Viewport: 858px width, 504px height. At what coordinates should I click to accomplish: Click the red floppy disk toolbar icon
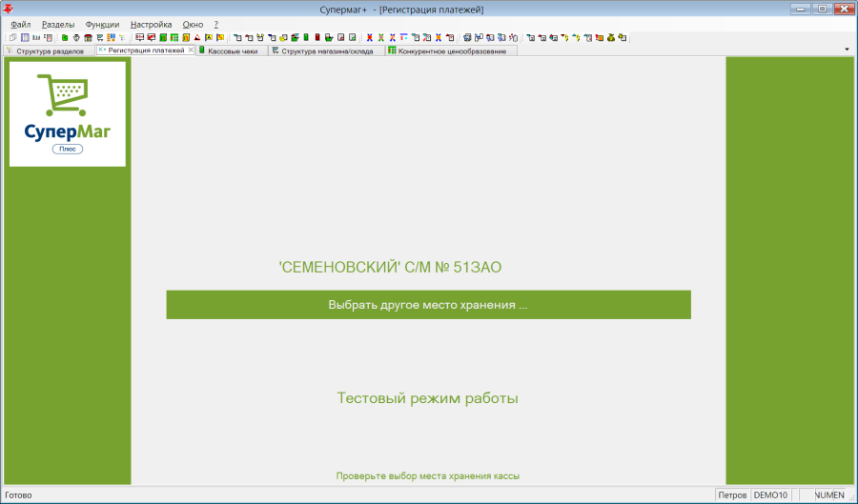pos(340,38)
